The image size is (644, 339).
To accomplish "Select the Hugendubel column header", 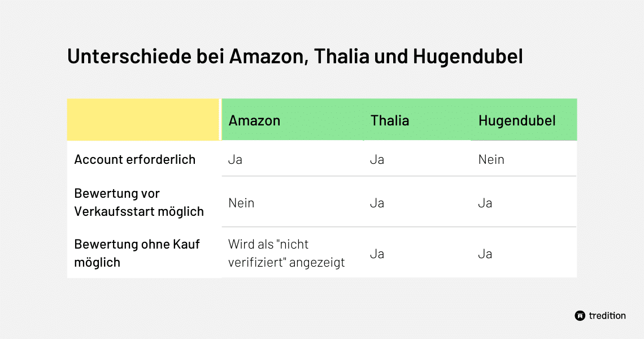I will pos(517,121).
